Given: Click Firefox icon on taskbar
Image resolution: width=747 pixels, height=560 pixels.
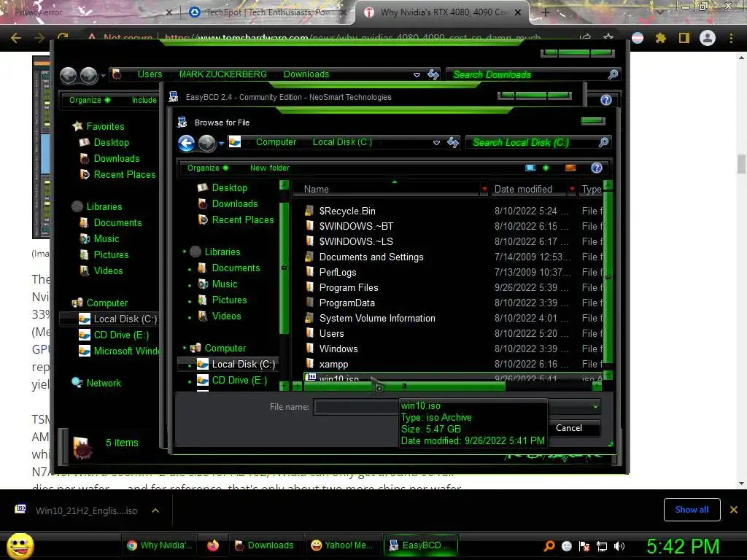Looking at the screenshot, I should tap(213, 545).
